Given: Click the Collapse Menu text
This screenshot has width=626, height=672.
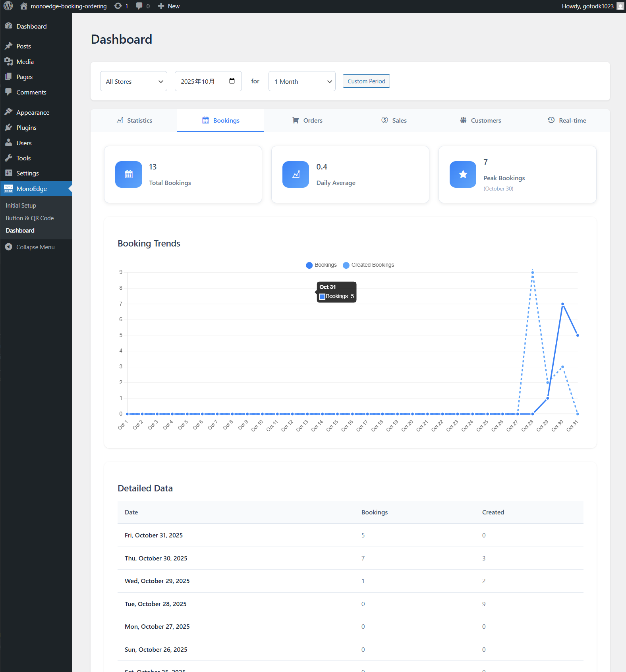Looking at the screenshot, I should (36, 247).
